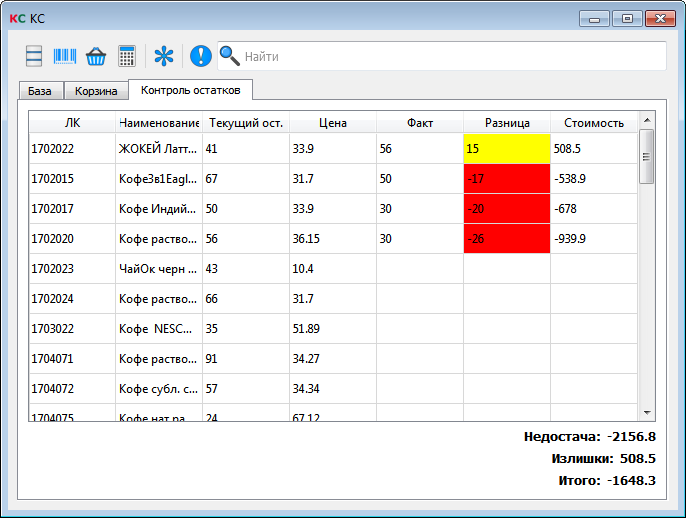The image size is (686, 518).
Task: Select ЛК cell 1702023
Action: pos(72,269)
